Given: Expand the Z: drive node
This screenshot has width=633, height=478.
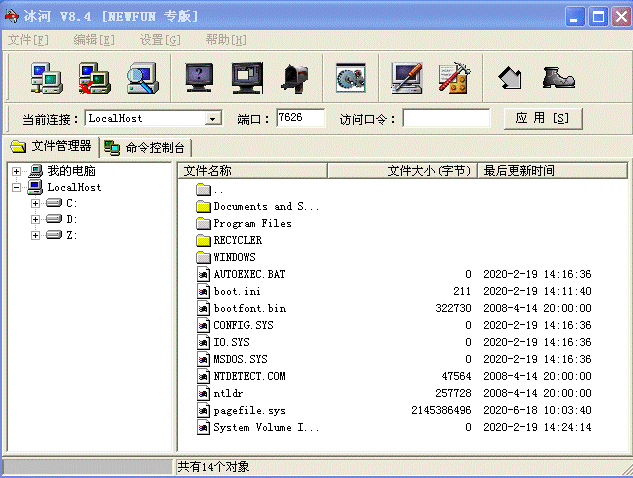Looking at the screenshot, I should point(36,235).
